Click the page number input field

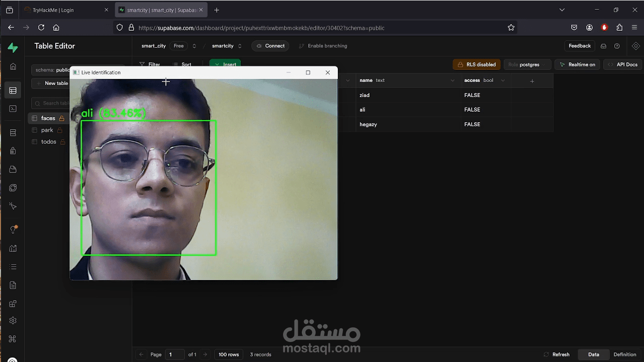[x=174, y=354]
